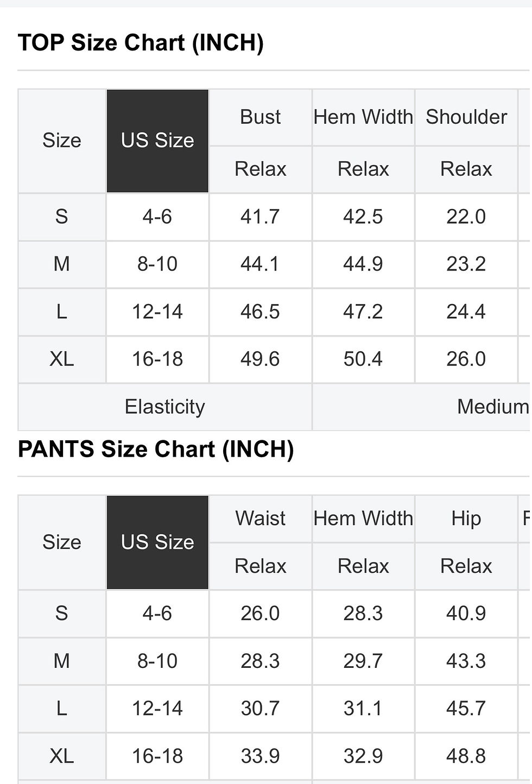
Task: Select the 48.8 hip measurement cell
Action: point(466,756)
